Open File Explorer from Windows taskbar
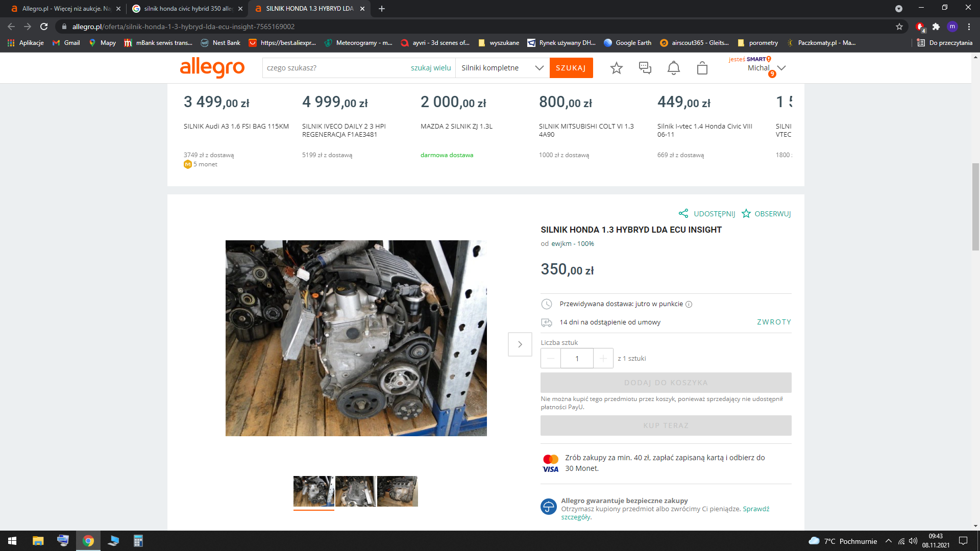 (x=38, y=541)
